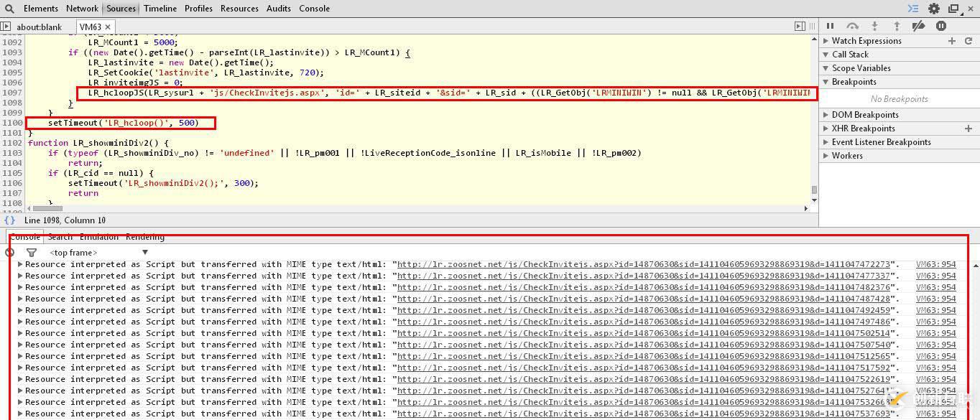This screenshot has height=420, width=980.
Task: Pretty print source with braces icon
Action: pos(9,220)
